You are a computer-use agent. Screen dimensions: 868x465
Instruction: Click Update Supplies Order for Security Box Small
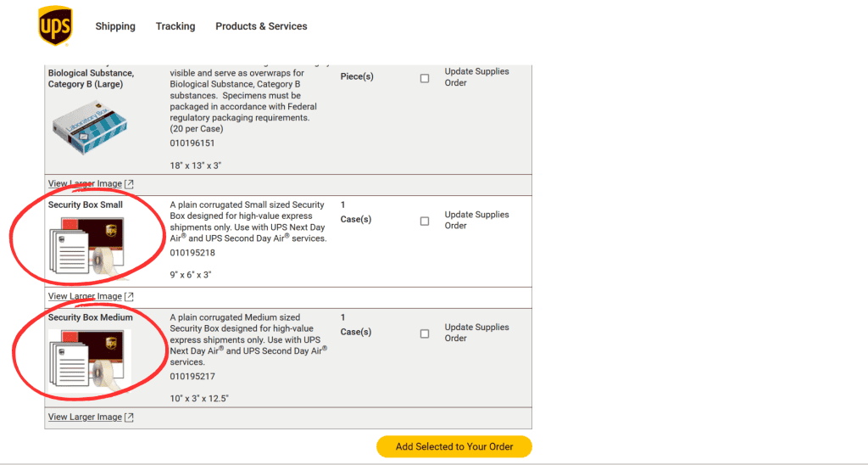(x=476, y=220)
